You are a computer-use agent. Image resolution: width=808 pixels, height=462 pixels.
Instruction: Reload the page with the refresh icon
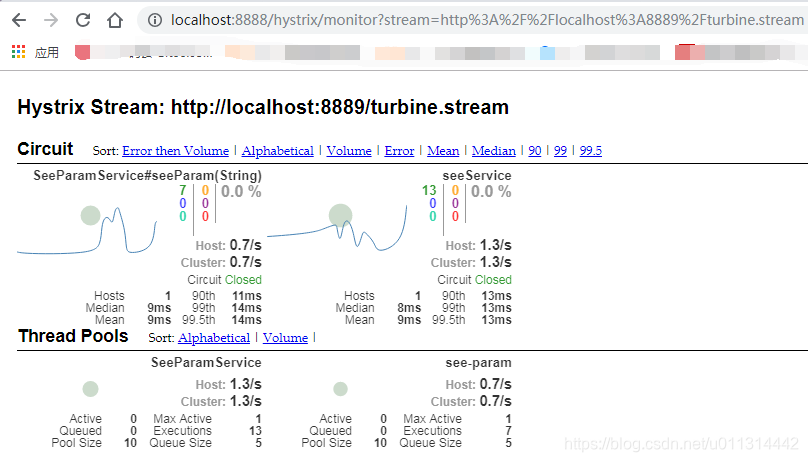[x=83, y=20]
